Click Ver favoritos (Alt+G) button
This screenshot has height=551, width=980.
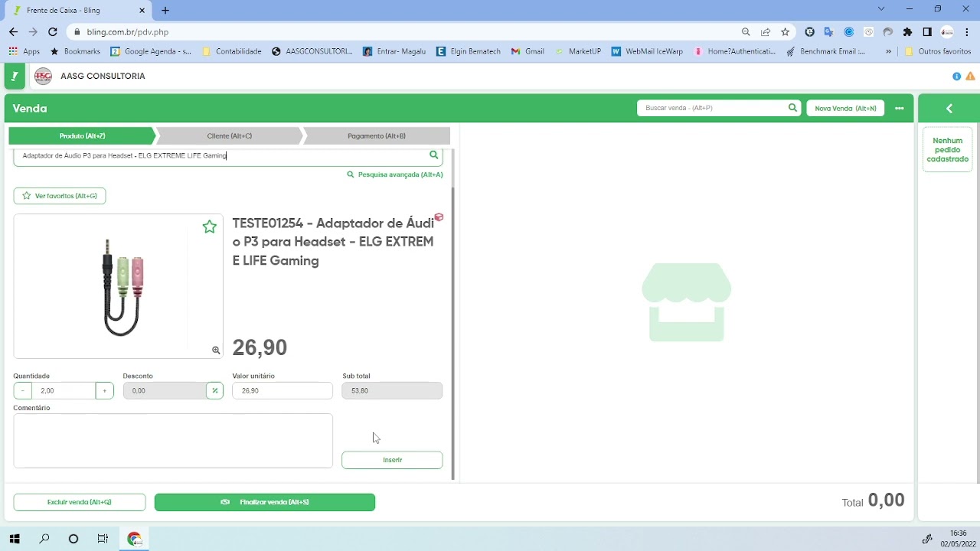click(x=60, y=196)
